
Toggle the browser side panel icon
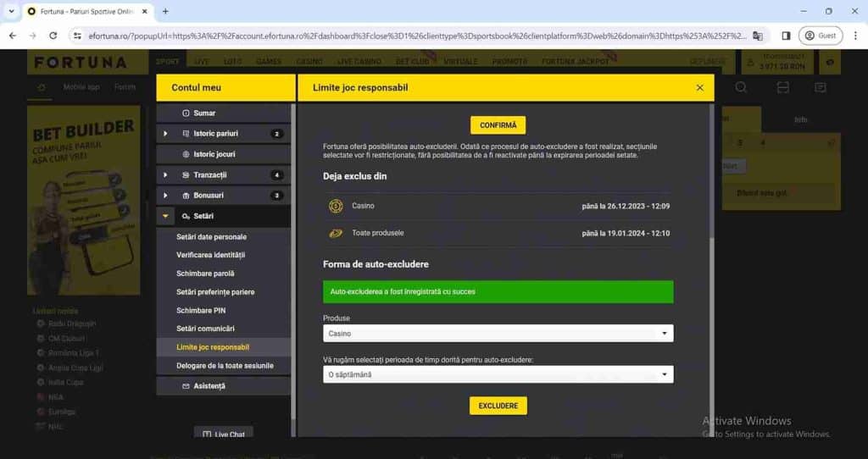click(786, 36)
